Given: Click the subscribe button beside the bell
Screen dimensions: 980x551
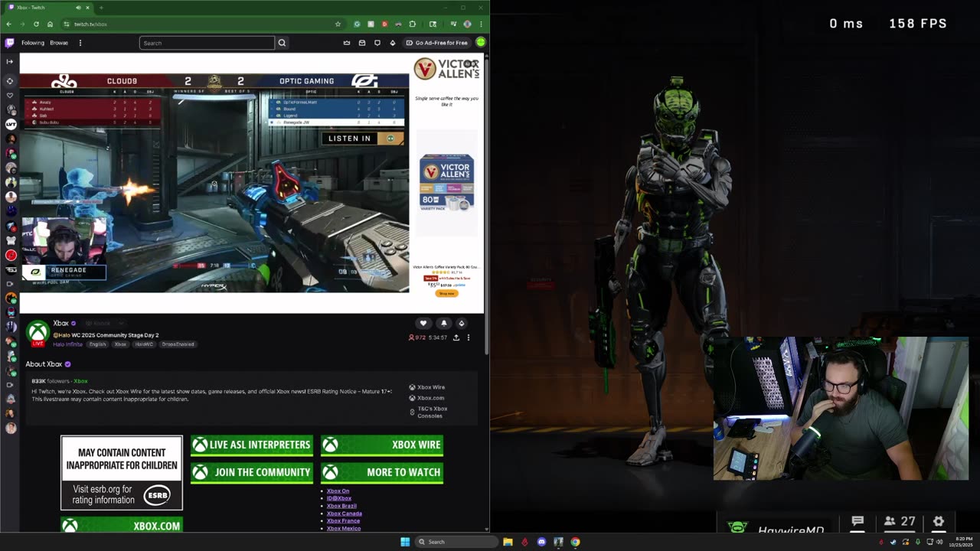Looking at the screenshot, I should (x=461, y=323).
